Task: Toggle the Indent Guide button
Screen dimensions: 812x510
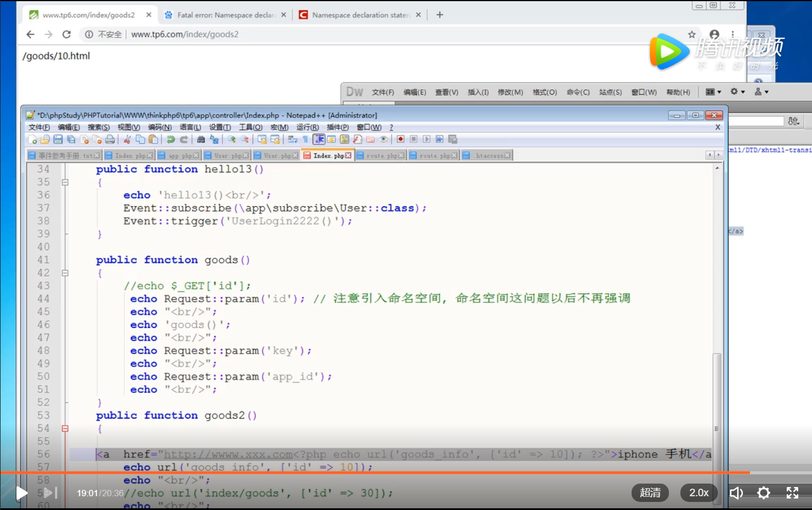Action: point(319,139)
